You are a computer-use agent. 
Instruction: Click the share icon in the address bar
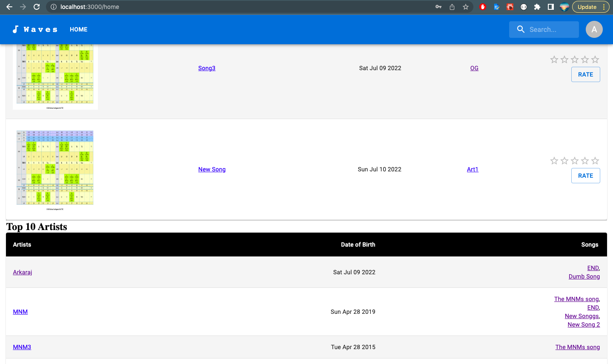click(x=452, y=7)
